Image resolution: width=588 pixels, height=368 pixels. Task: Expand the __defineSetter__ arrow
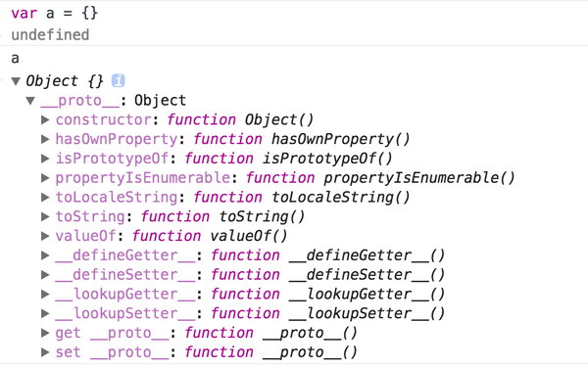coord(45,274)
